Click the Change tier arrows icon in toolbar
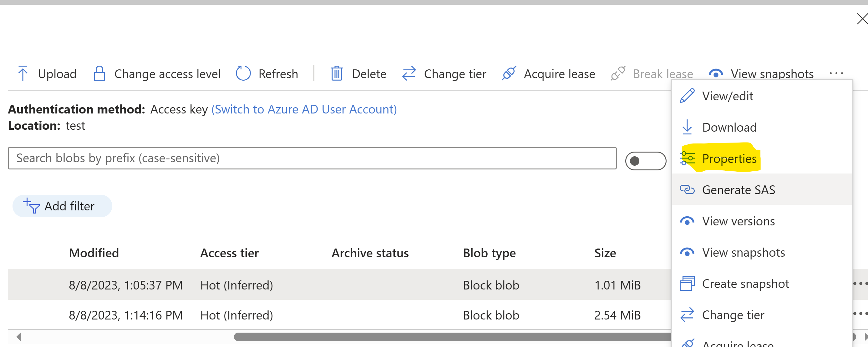The image size is (868, 347). tap(409, 73)
